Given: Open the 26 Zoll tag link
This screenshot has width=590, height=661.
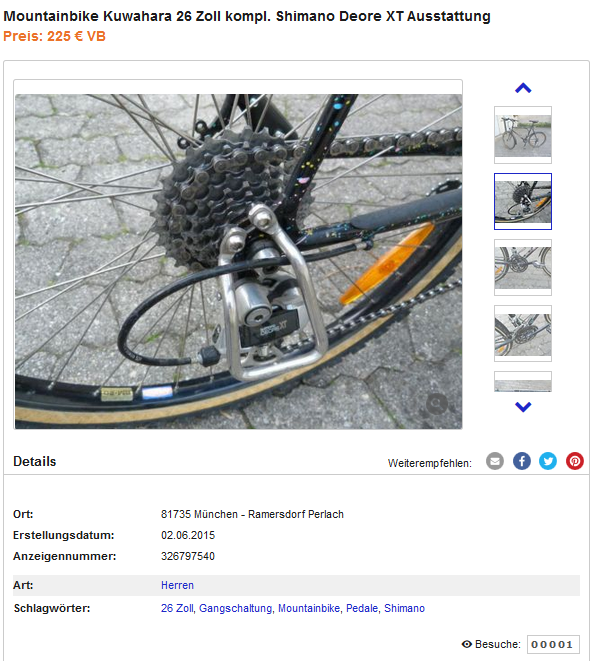Looking at the screenshot, I should pyautogui.click(x=177, y=608).
